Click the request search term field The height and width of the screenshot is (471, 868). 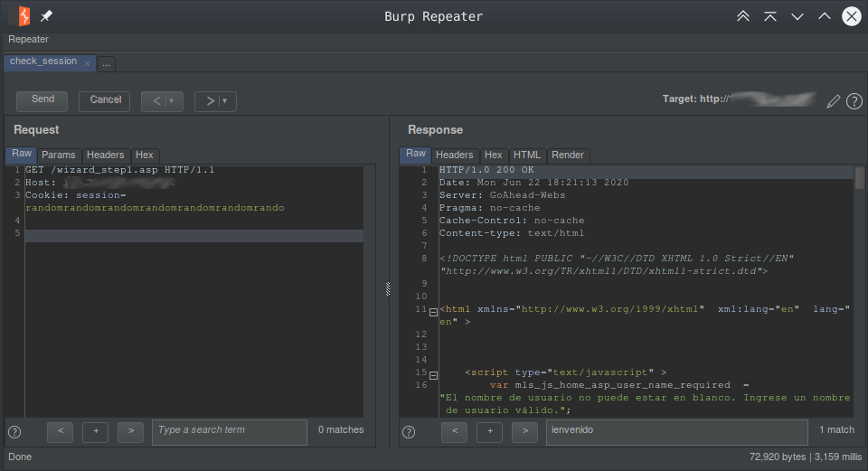pos(229,431)
